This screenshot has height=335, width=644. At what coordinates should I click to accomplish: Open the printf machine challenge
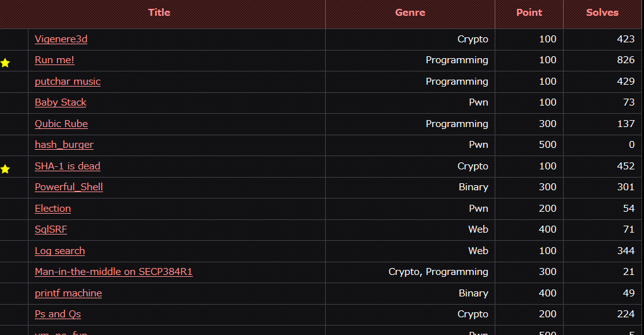[x=68, y=293]
